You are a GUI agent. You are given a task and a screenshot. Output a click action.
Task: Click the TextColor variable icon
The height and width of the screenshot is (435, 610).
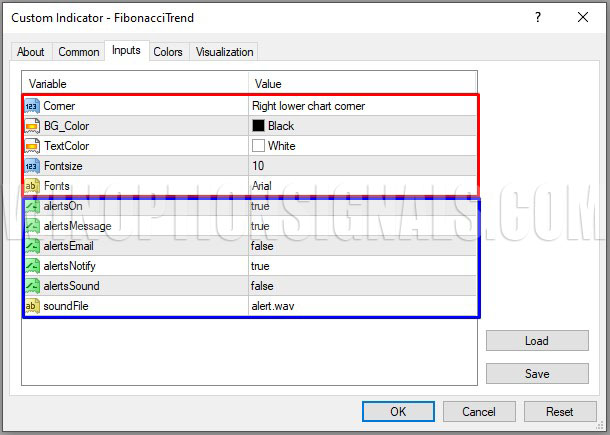click(x=32, y=145)
